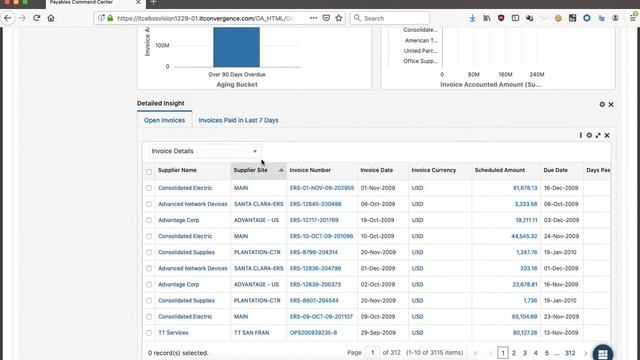Select the ERS-12717-201769 invoice row checkbox

point(149,220)
